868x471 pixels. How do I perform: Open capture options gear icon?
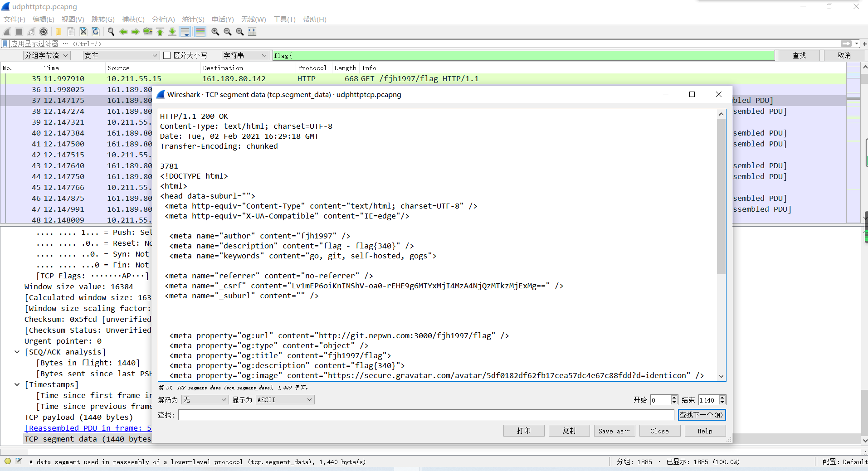[x=44, y=32]
